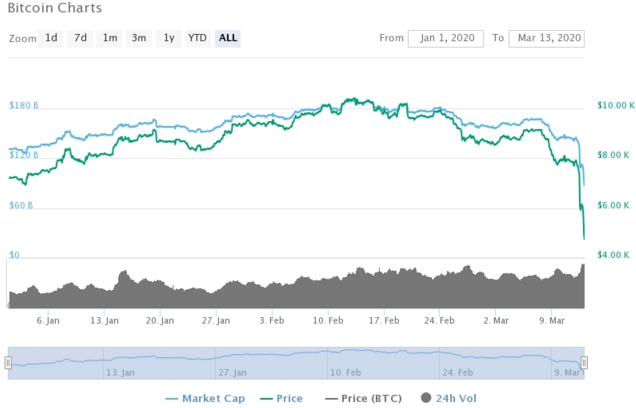The height and width of the screenshot is (408, 636).
Task: Click the $60 B market cap label
Action: click(x=21, y=205)
